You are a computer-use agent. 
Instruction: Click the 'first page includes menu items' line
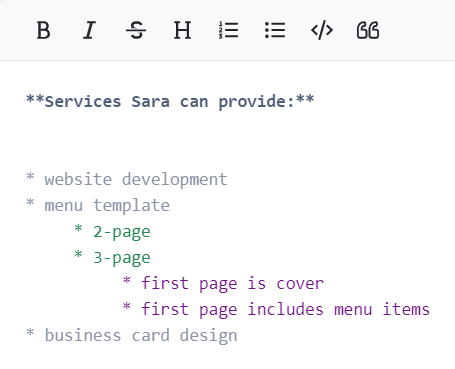coord(276,309)
